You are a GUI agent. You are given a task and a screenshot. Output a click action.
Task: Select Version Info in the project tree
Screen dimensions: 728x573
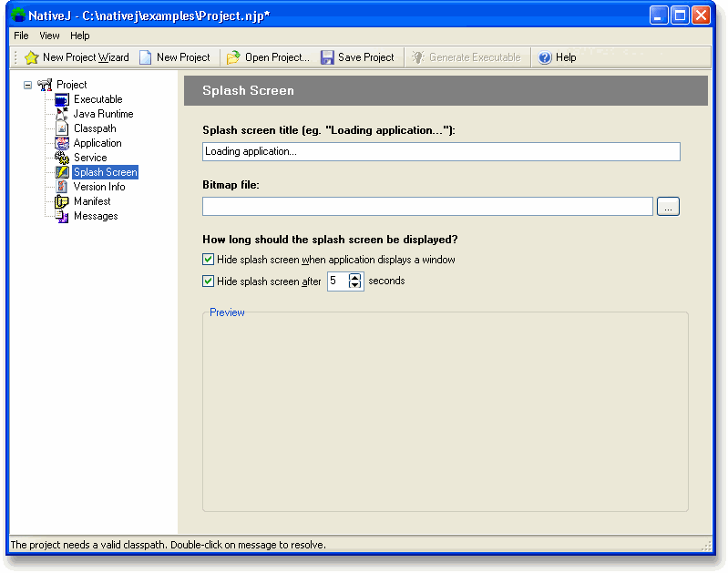99,187
